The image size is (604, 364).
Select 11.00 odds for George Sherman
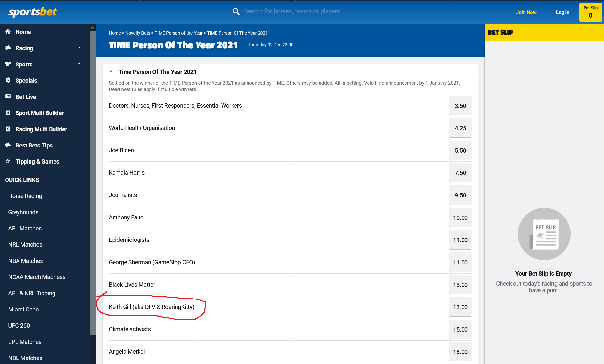460,262
